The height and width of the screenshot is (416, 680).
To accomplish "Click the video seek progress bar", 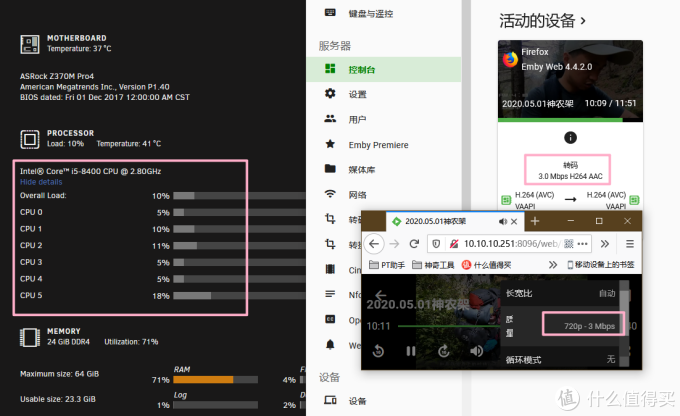I will click(x=449, y=326).
